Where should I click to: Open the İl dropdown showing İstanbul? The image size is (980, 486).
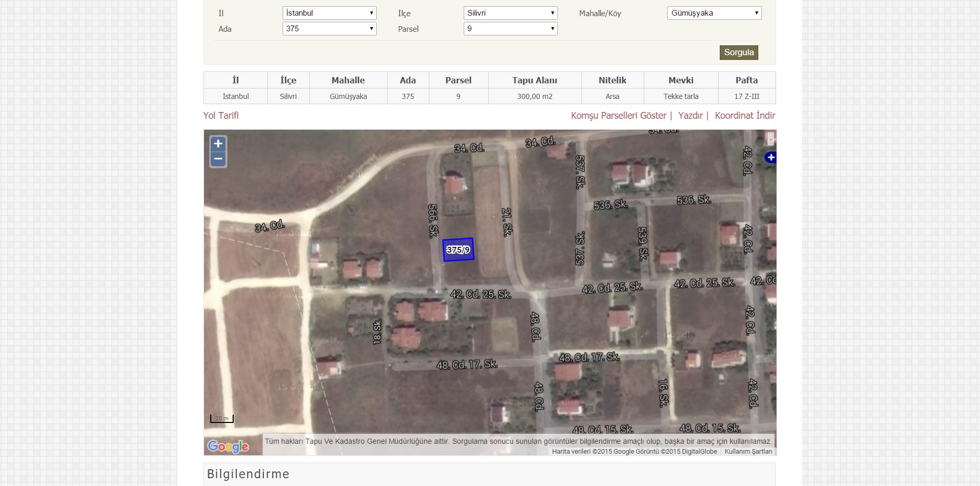pos(329,13)
